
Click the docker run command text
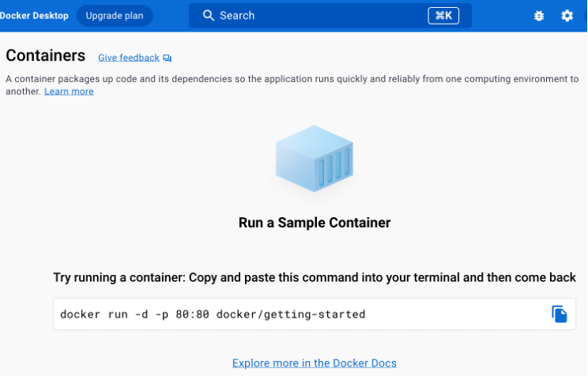[x=213, y=314]
